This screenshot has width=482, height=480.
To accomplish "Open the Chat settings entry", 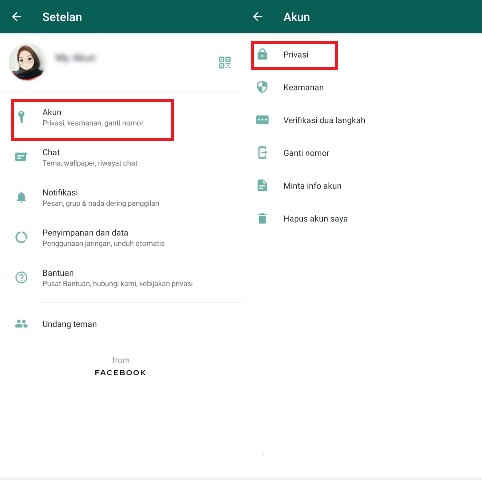I will [120, 157].
